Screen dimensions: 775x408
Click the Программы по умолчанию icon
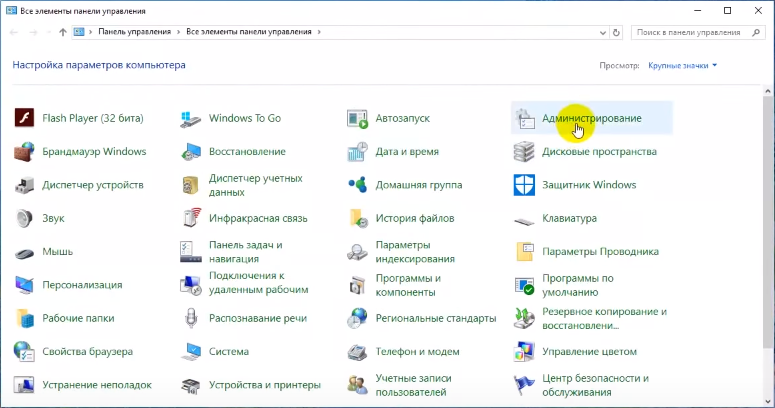[x=524, y=285]
